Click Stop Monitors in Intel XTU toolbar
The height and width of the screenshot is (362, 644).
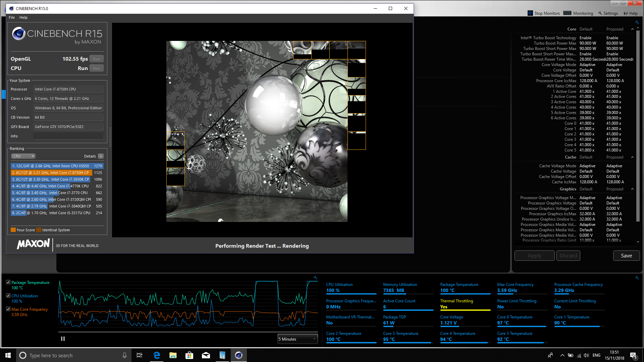(x=544, y=13)
